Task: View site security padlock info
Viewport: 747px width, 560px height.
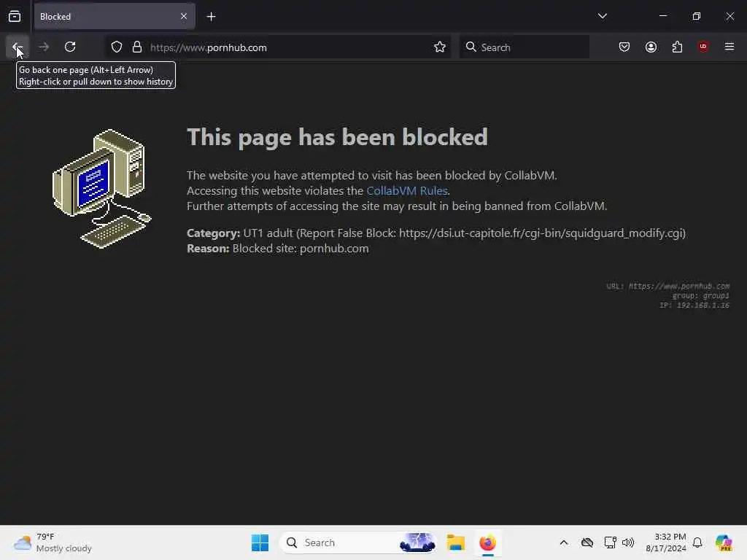Action: pyautogui.click(x=137, y=47)
